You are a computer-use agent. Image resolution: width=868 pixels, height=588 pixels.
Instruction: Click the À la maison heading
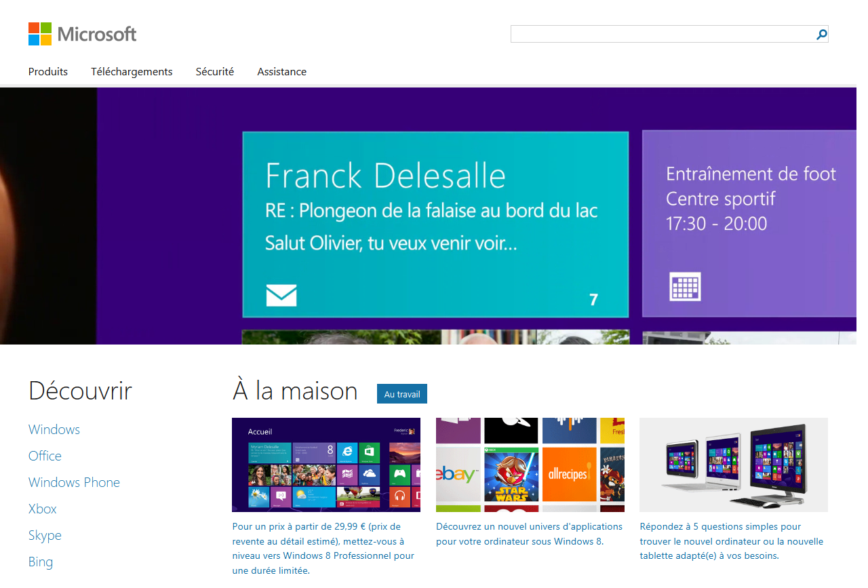point(295,391)
